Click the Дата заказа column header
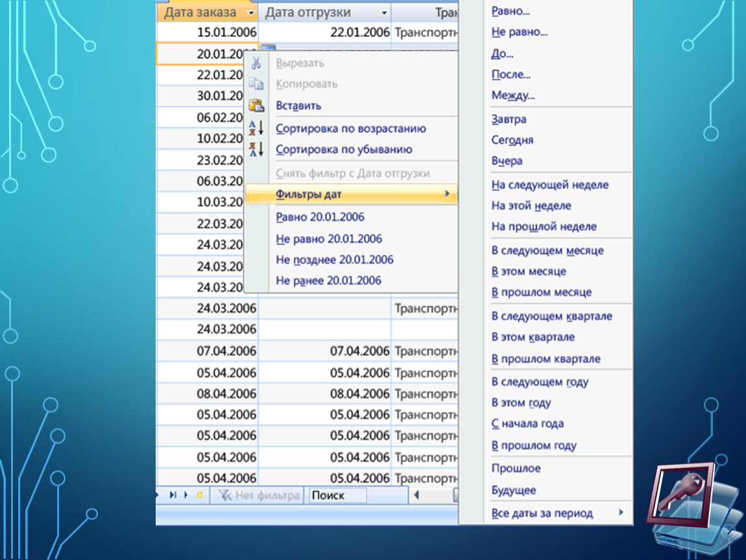 [x=207, y=12]
